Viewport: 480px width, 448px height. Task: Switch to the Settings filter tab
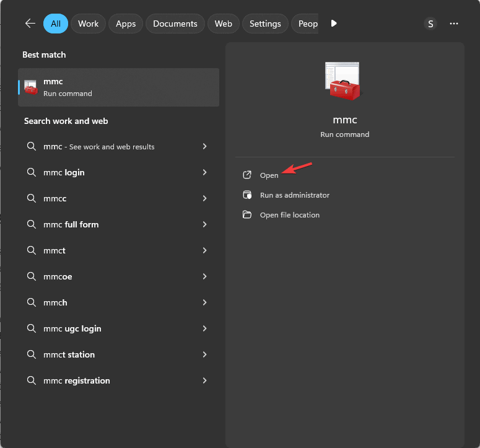[265, 24]
